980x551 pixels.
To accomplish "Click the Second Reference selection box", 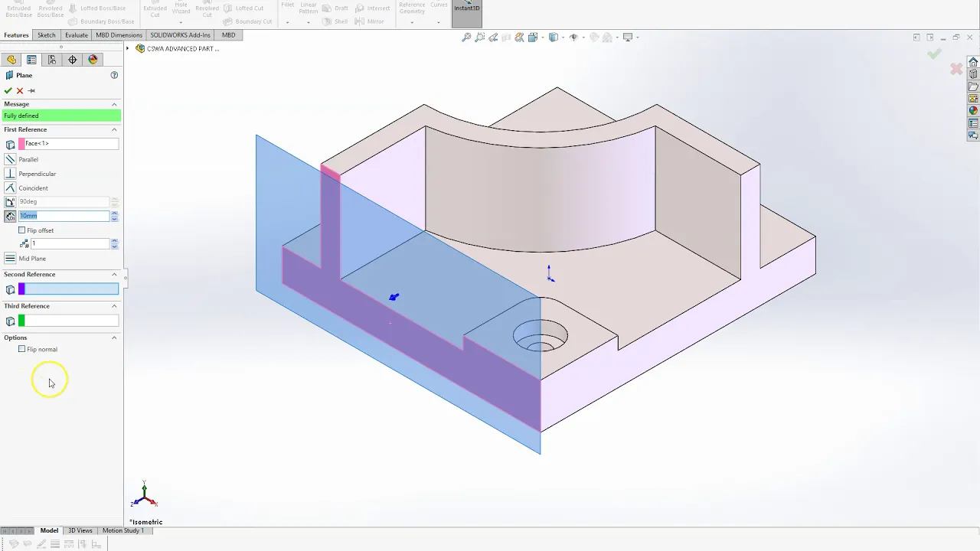I will (x=69, y=289).
